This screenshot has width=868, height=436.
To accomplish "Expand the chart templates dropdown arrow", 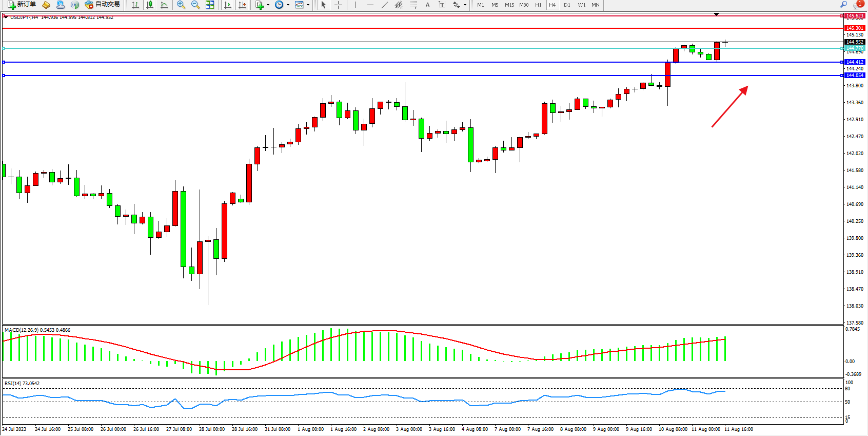I will coord(308,5).
